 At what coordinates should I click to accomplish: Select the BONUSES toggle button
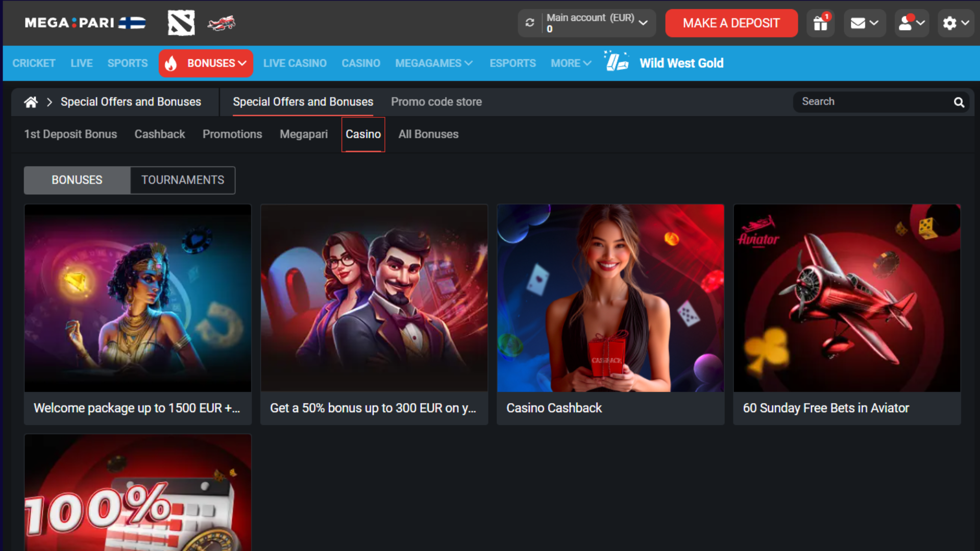(77, 180)
